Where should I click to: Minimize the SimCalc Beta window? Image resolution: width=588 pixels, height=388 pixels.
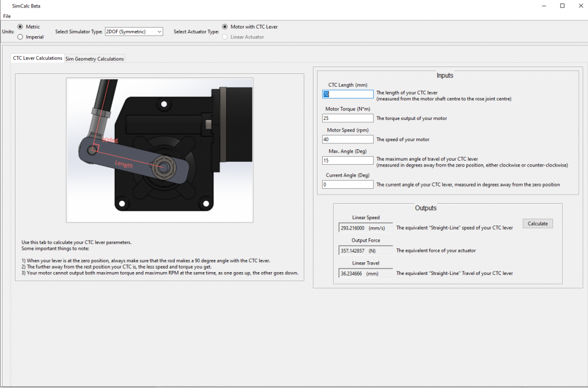coord(544,6)
